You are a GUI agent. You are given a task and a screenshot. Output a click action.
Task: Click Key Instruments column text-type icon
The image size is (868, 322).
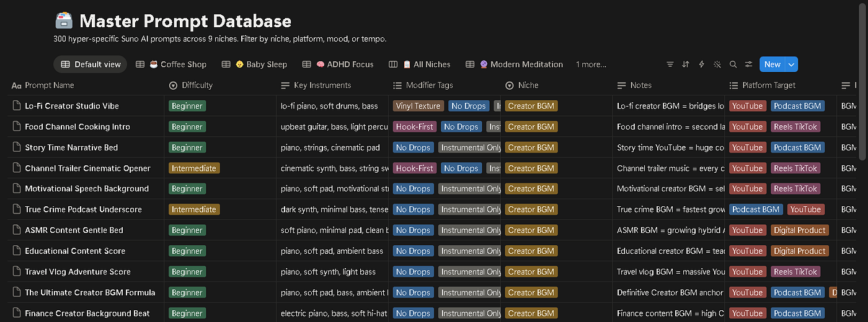(285, 85)
